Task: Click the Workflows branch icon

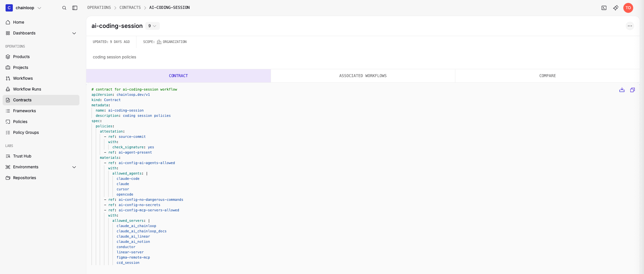Action: point(8,78)
